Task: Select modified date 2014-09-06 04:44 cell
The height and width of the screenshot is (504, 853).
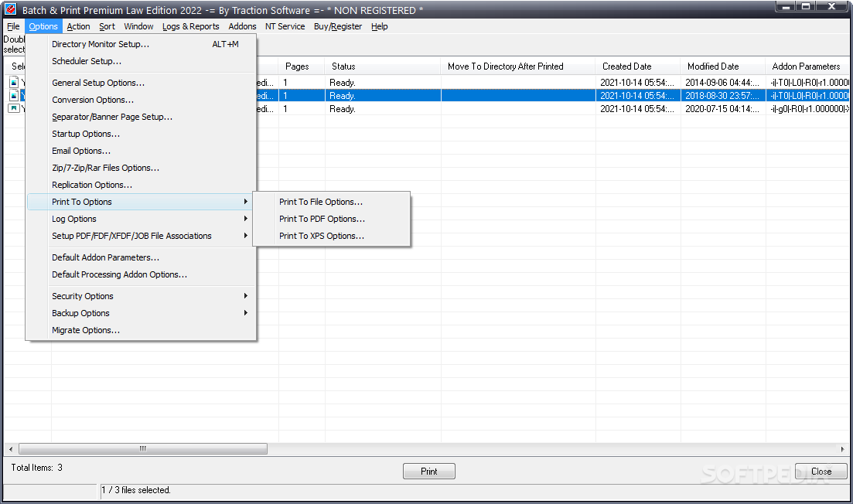Action: tap(723, 83)
